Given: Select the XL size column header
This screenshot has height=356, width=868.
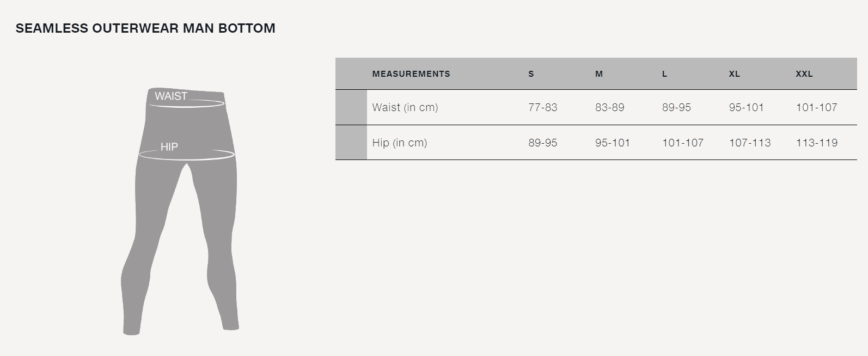Looking at the screenshot, I should [x=735, y=74].
